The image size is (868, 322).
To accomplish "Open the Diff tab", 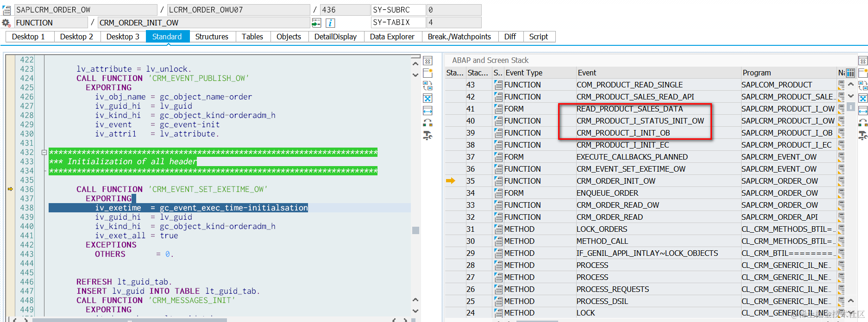I will click(510, 37).
